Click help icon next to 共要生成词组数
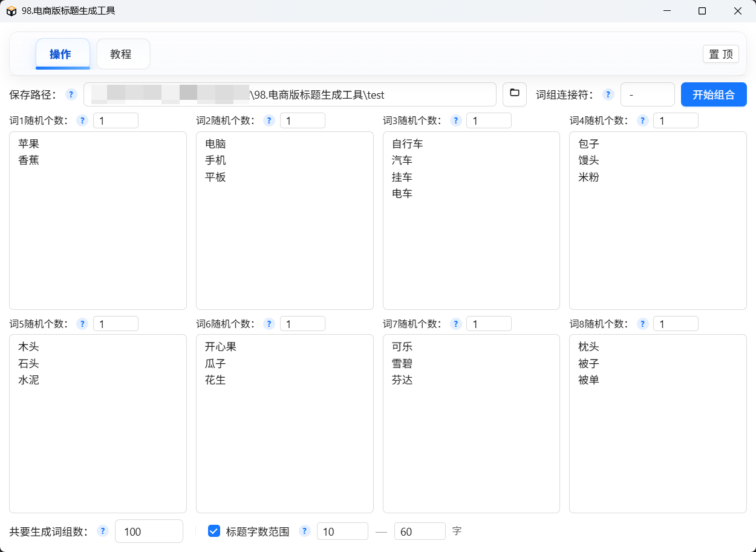 tap(103, 531)
